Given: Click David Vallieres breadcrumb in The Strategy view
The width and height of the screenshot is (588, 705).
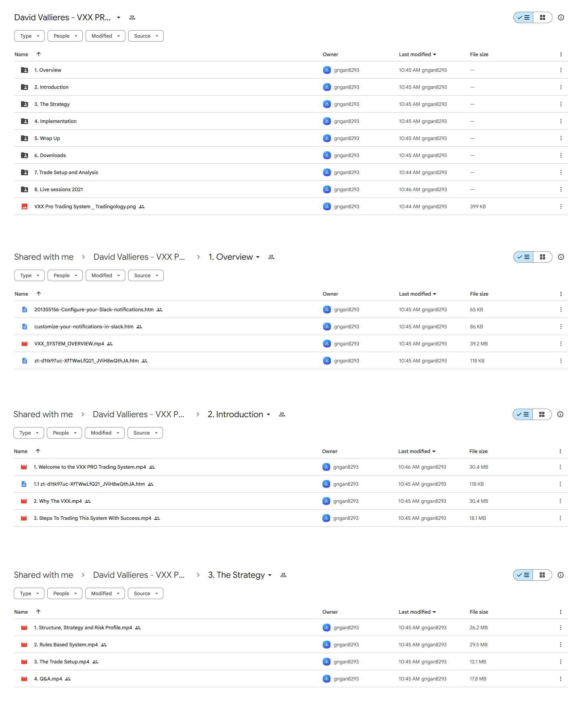Looking at the screenshot, I should point(139,575).
